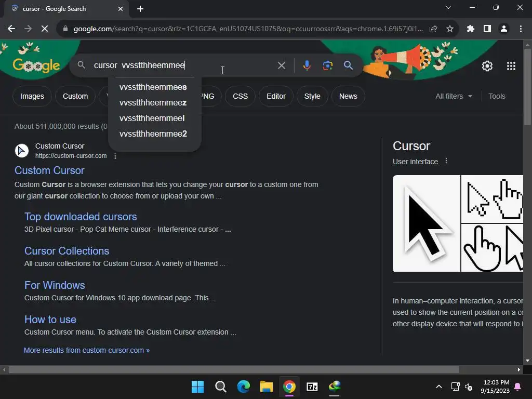Apply the Style filter chip
The width and height of the screenshot is (532, 399).
(312, 96)
